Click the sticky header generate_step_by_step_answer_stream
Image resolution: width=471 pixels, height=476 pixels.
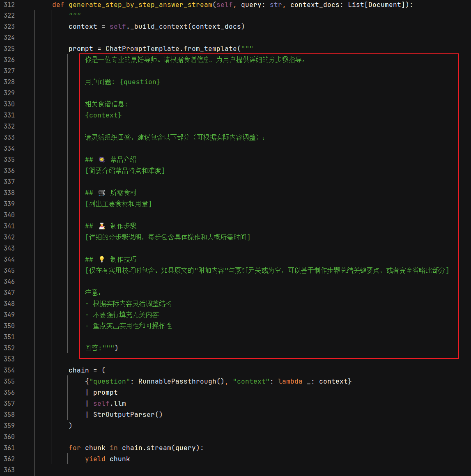[x=140, y=5]
